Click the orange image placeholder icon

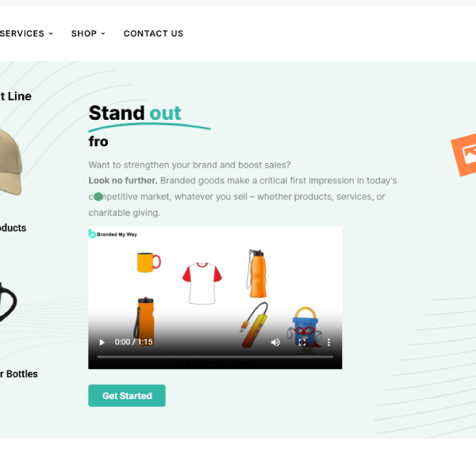click(465, 155)
